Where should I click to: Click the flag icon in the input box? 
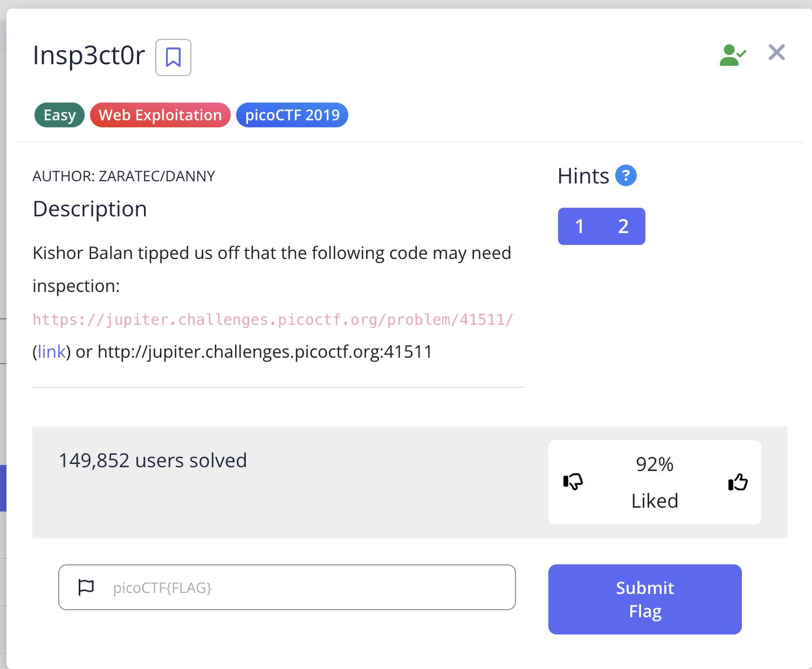86,588
